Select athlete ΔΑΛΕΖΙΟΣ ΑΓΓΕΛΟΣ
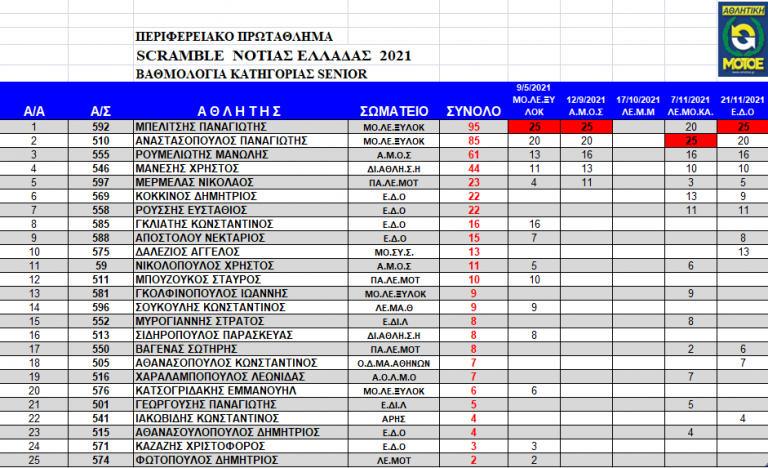The width and height of the screenshot is (768, 468). click(187, 252)
